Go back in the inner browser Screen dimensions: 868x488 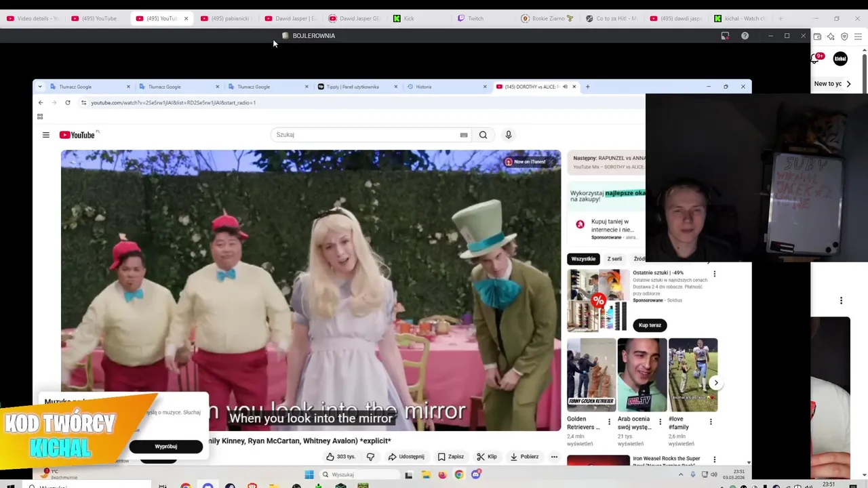41,102
